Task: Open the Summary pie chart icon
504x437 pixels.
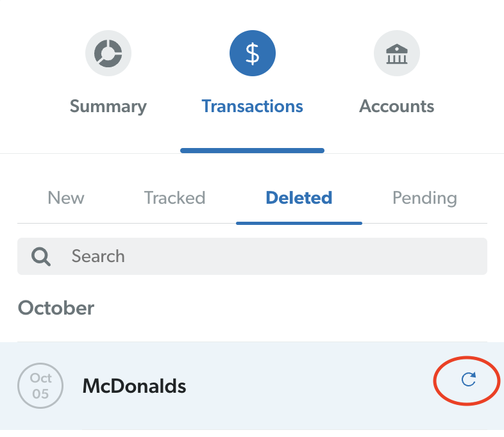Action: [108, 53]
